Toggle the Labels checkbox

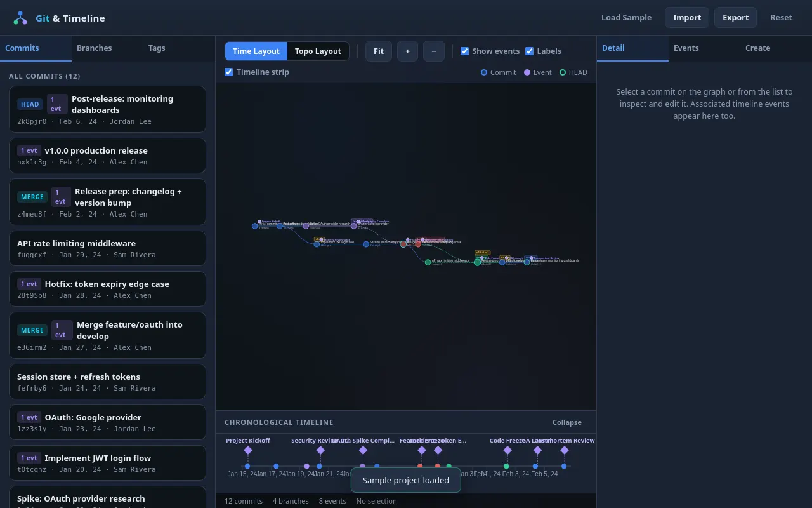[529, 51]
